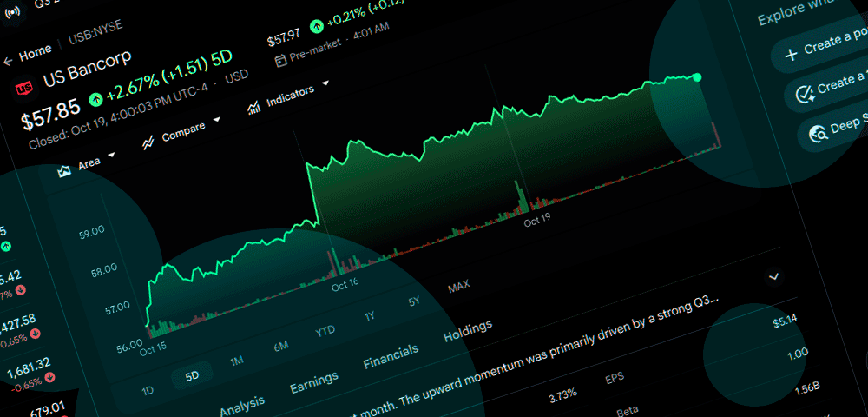
Task: Click the Explore heading in right panel
Action: (x=794, y=11)
